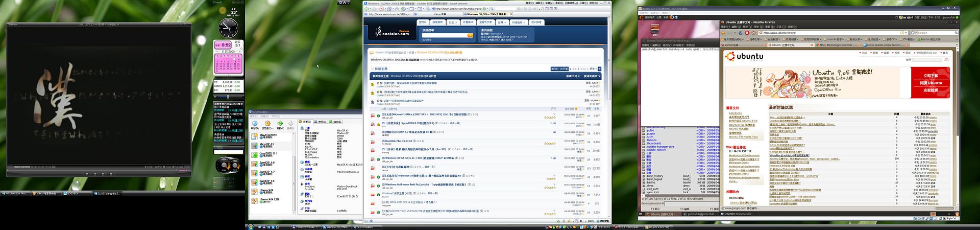Image resolution: width=980 pixels, height=230 pixels.
Task: Click volume slider in sidebar gadget
Action: (228, 97)
